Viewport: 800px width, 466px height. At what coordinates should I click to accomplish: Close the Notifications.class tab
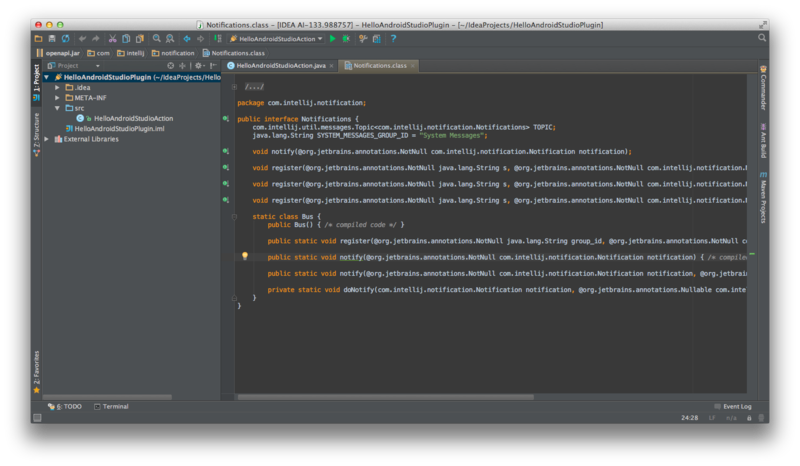(x=412, y=66)
